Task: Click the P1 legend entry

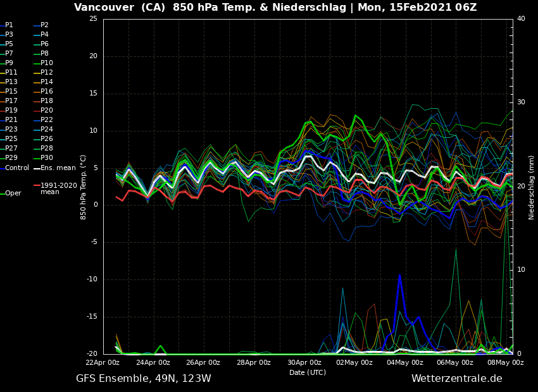Action: pyautogui.click(x=9, y=25)
